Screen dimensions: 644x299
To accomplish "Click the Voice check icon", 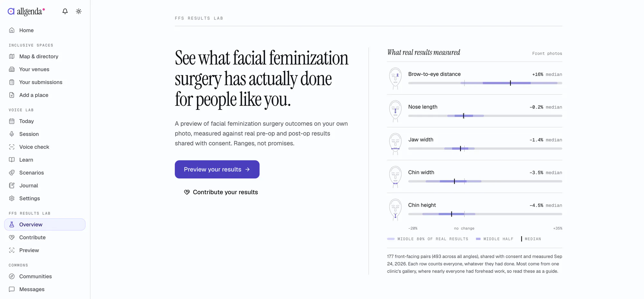I will point(12,147).
